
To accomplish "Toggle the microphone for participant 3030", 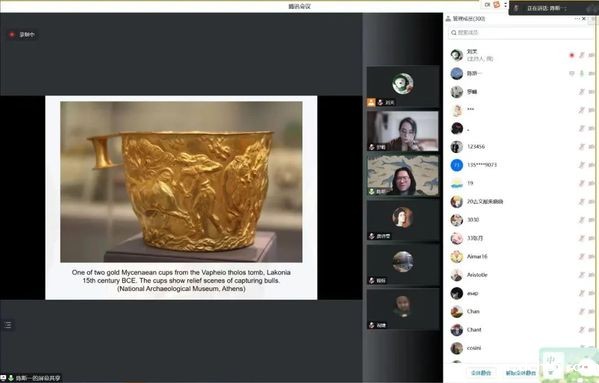I will (581, 220).
